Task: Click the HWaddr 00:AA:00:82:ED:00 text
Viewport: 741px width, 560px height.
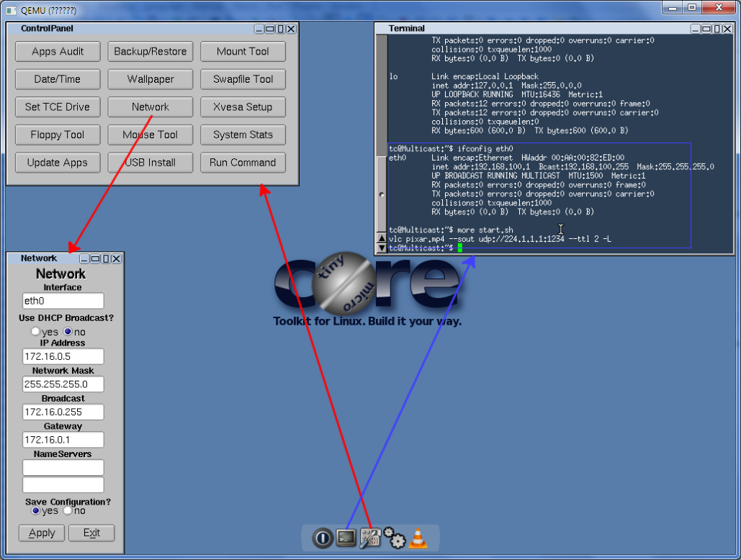Action: [x=572, y=158]
